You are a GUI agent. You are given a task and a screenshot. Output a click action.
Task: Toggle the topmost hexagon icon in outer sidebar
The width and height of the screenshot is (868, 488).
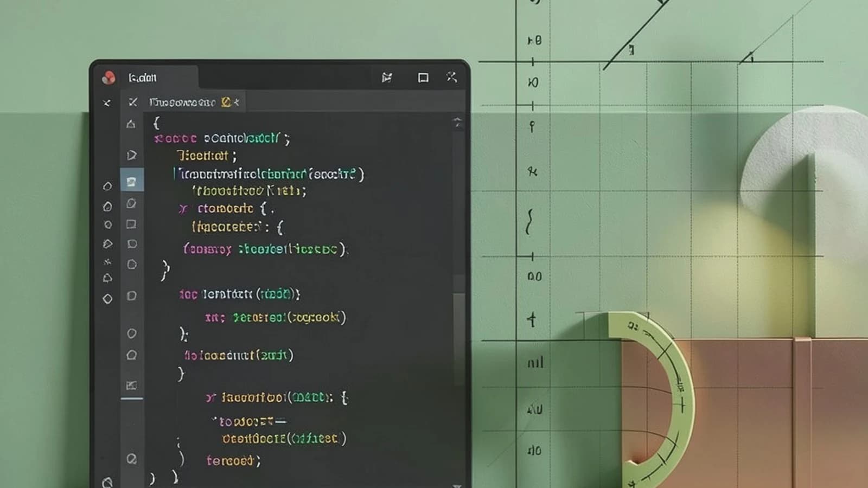point(107,187)
